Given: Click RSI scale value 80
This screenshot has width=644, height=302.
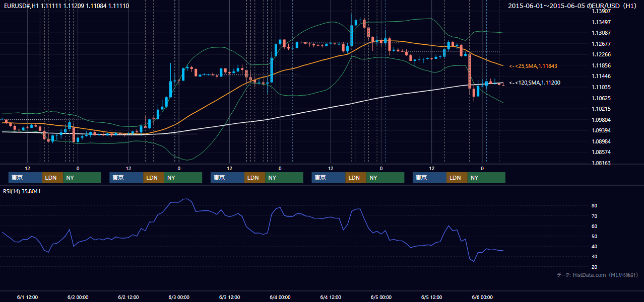Looking at the screenshot, I should [x=594, y=206].
